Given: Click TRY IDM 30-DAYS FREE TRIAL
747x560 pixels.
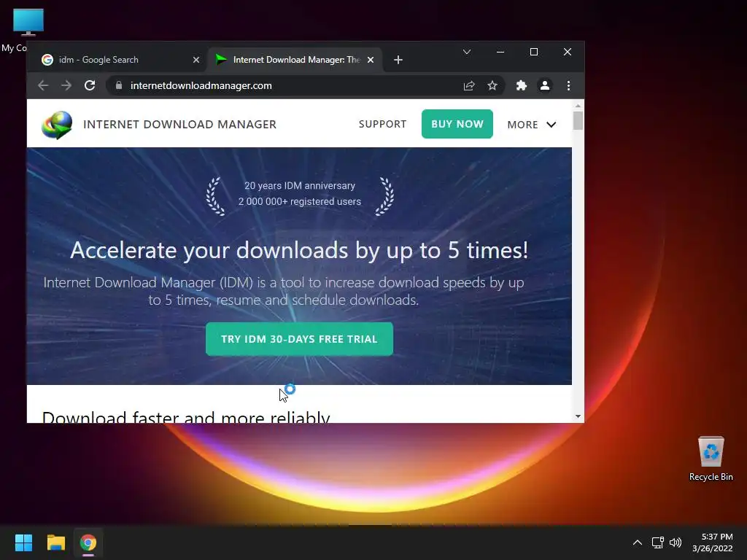Looking at the screenshot, I should coord(299,339).
